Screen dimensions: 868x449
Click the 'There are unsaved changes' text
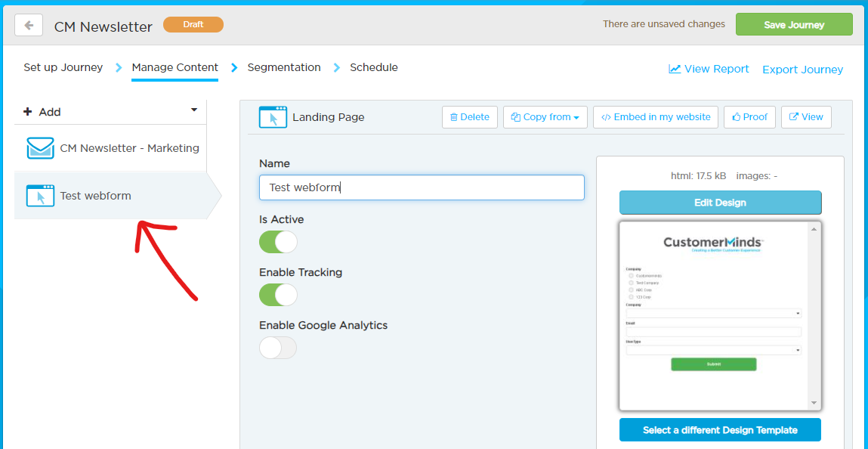(664, 24)
